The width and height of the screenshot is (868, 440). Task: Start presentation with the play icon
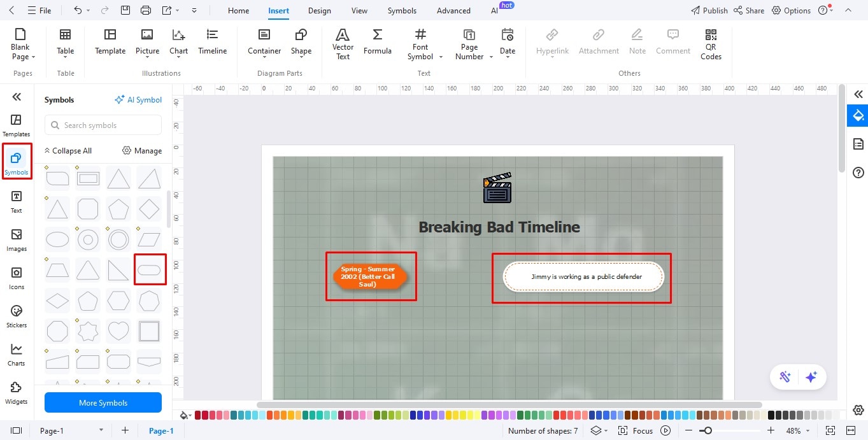click(x=665, y=430)
